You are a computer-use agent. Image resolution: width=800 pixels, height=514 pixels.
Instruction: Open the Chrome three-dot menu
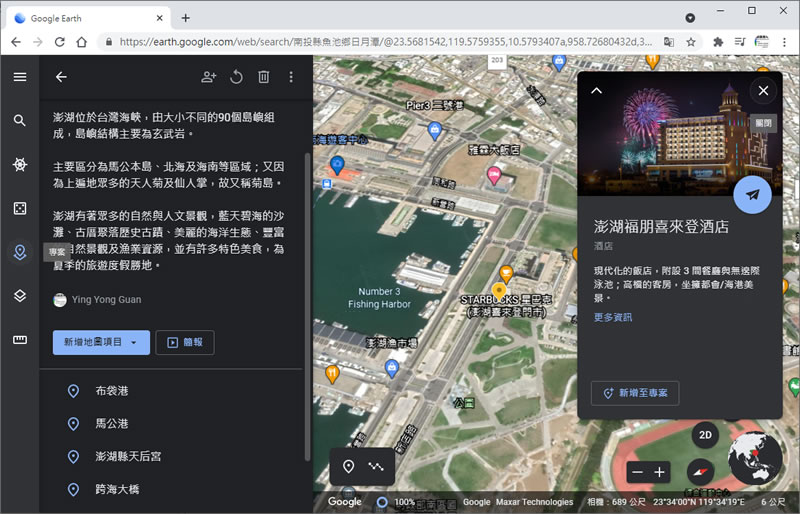[784, 42]
